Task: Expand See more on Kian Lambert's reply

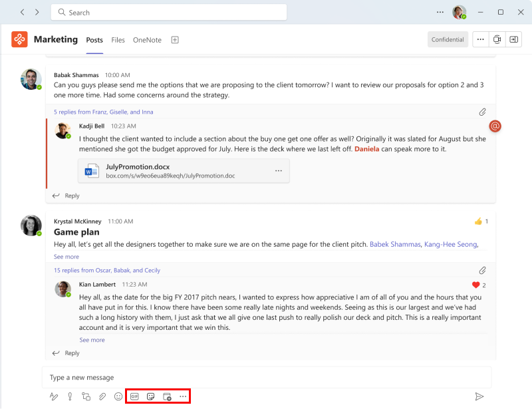Action: (92, 340)
